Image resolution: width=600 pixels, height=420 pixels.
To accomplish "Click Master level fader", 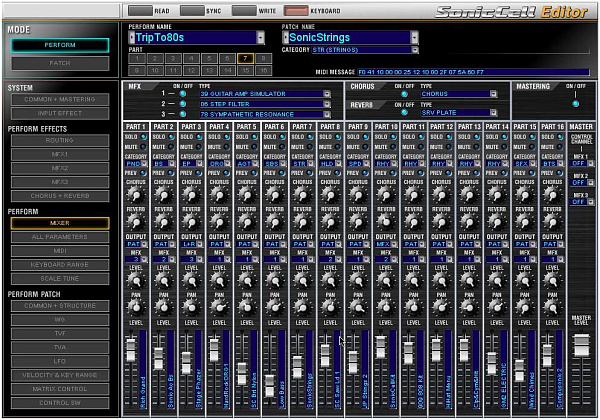I will 581,345.
